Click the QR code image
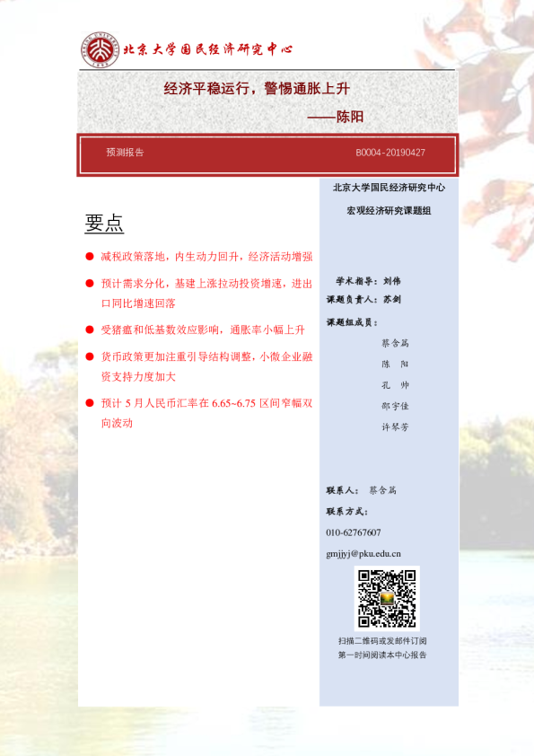 pos(387,598)
